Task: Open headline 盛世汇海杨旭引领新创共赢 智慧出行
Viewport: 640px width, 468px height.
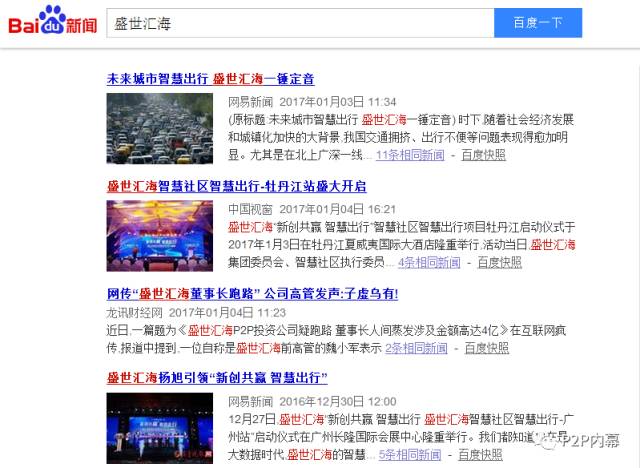Action: [217, 377]
